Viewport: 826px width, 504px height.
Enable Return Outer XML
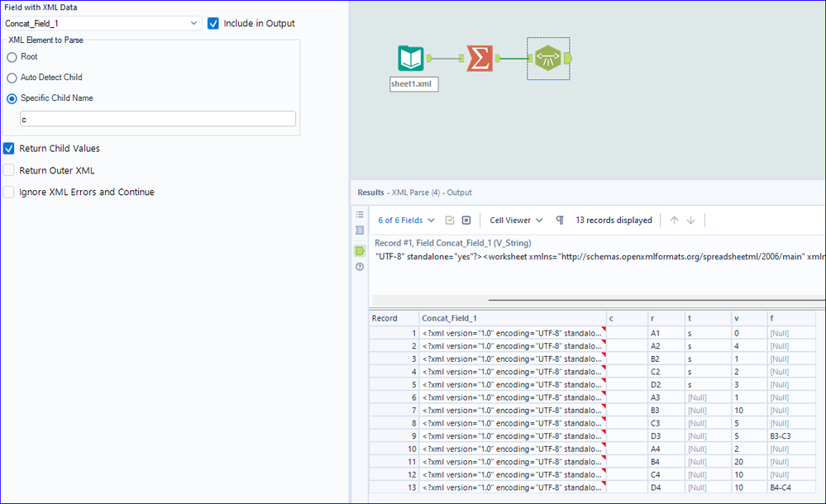9,170
